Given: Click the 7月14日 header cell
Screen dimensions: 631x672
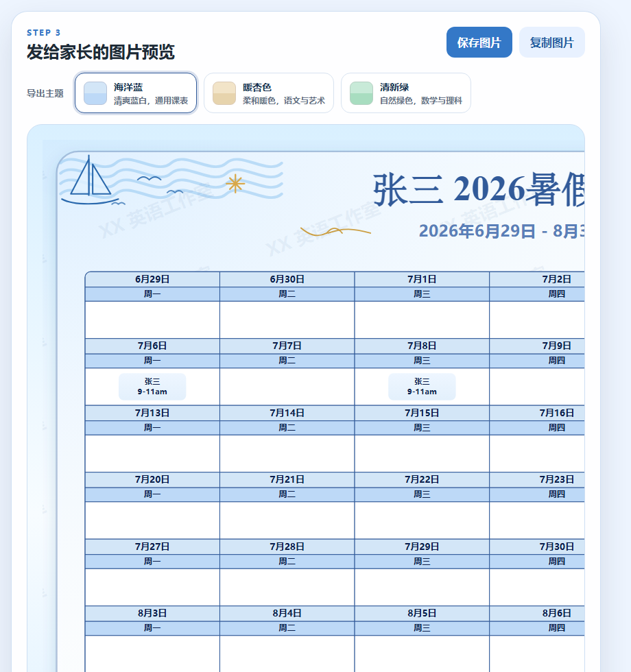Looking at the screenshot, I should click(x=287, y=413).
